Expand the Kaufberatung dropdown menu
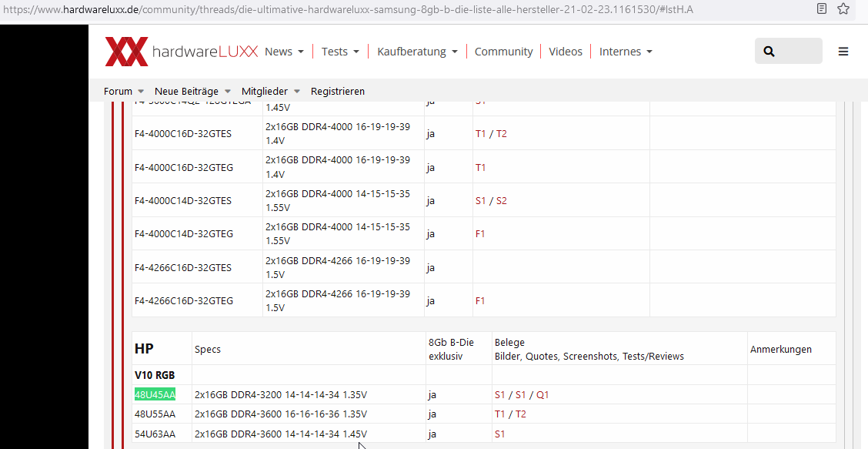This screenshot has height=449, width=868. pyautogui.click(x=455, y=52)
